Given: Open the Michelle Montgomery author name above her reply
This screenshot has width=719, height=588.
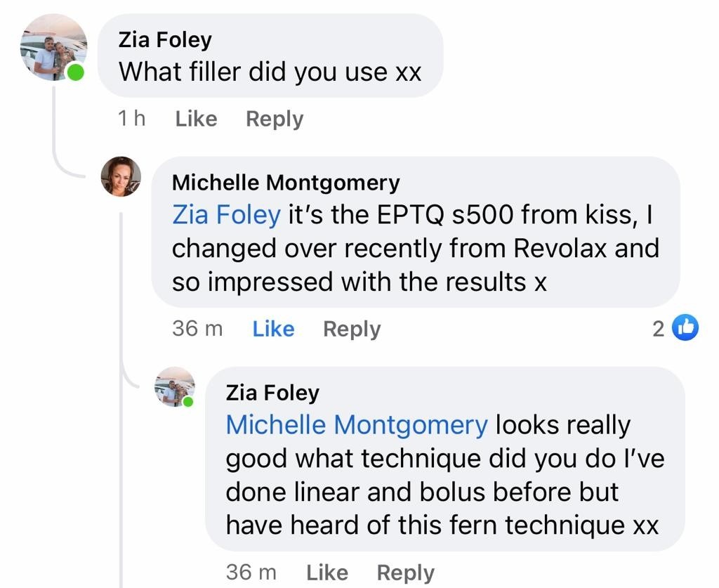Looking at the screenshot, I should pyautogui.click(x=286, y=183).
